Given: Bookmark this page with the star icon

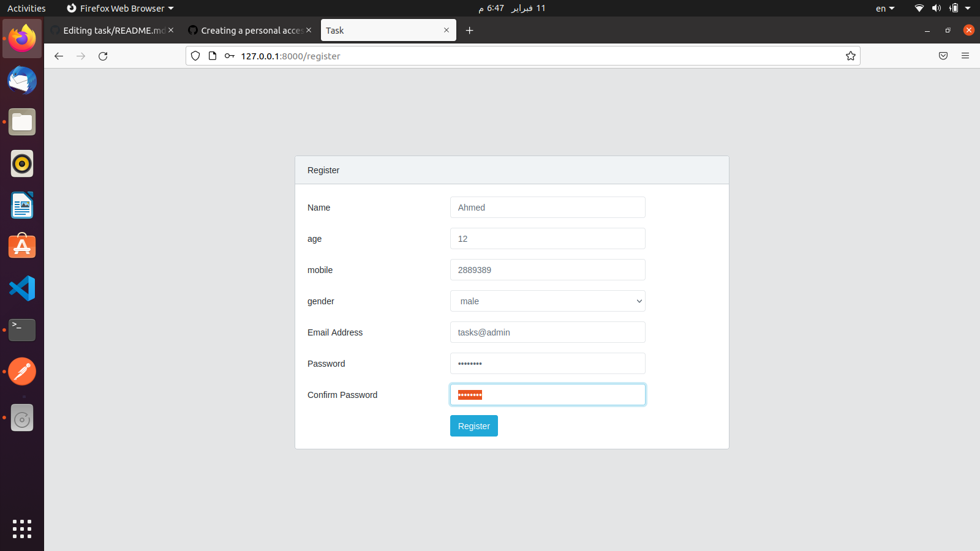Looking at the screenshot, I should 851,56.
